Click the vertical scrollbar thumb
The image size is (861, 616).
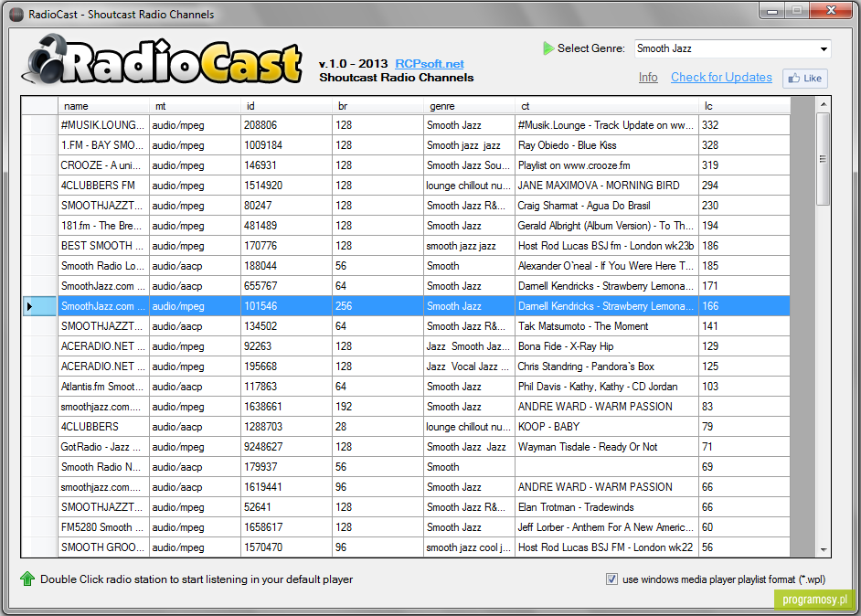824,159
